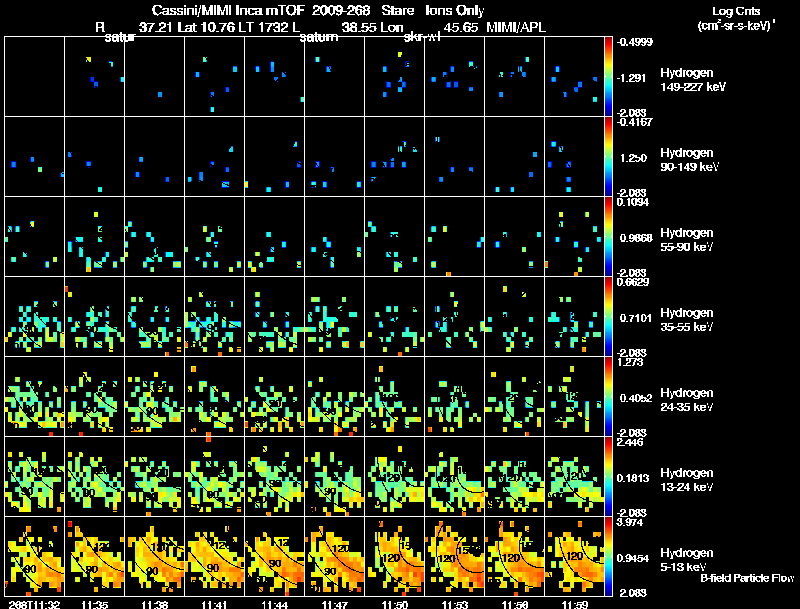Image resolution: width=800 pixels, height=609 pixels.
Task: Select the "2.446" color scale value
Action: 630,442
